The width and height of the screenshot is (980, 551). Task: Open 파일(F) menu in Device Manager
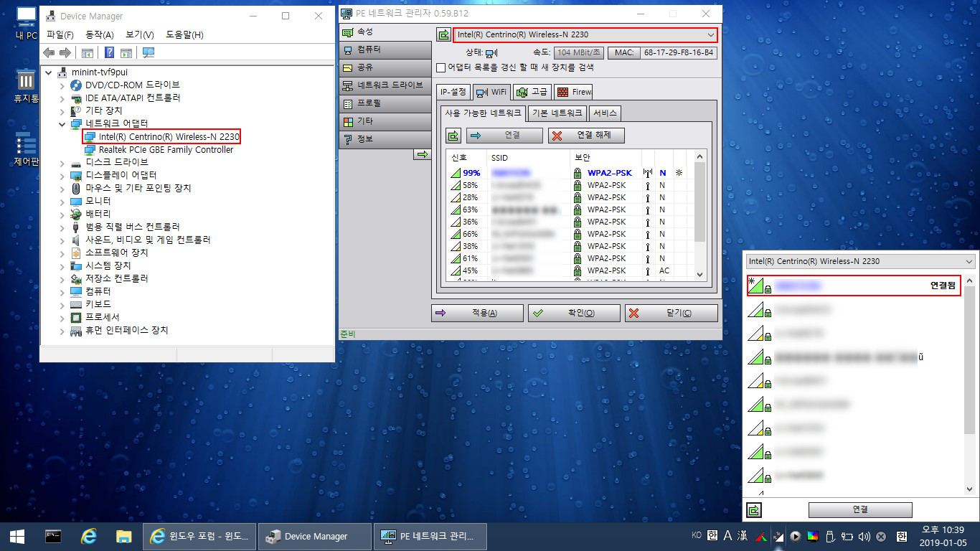[60, 34]
